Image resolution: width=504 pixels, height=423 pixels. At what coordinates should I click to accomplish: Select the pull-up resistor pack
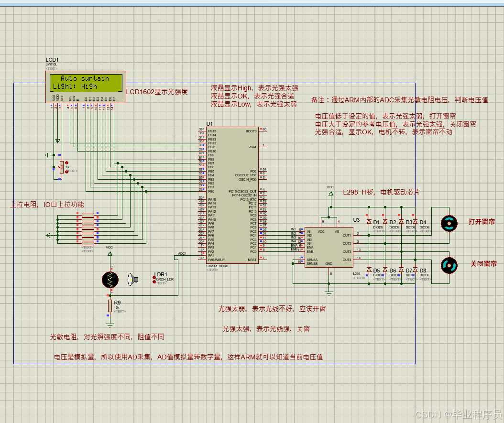88,229
